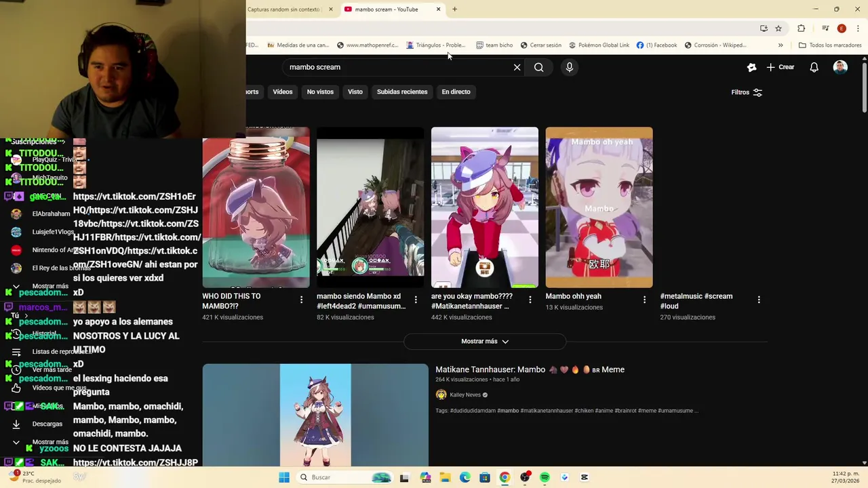This screenshot has height=488, width=868.
Task: Open Matikane Tannhauser Meme video thumbnail
Action: (x=315, y=415)
